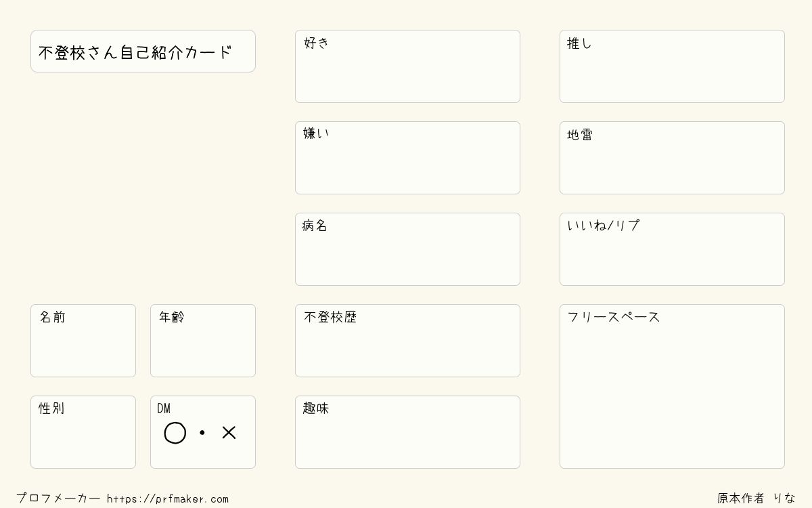This screenshot has width=812, height=508.
Task: Click the 趣味 hobbies box
Action: tap(407, 432)
